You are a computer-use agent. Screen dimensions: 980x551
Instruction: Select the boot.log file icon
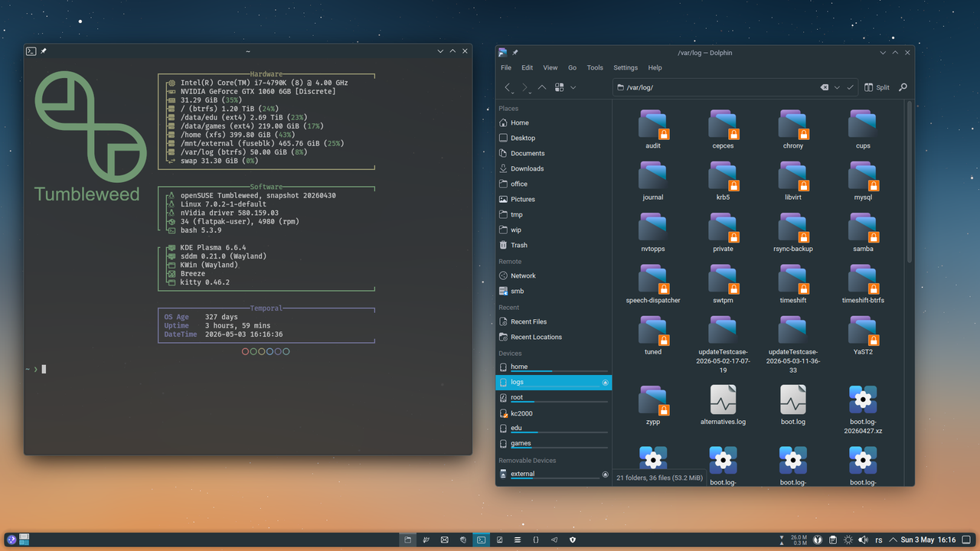793,399
